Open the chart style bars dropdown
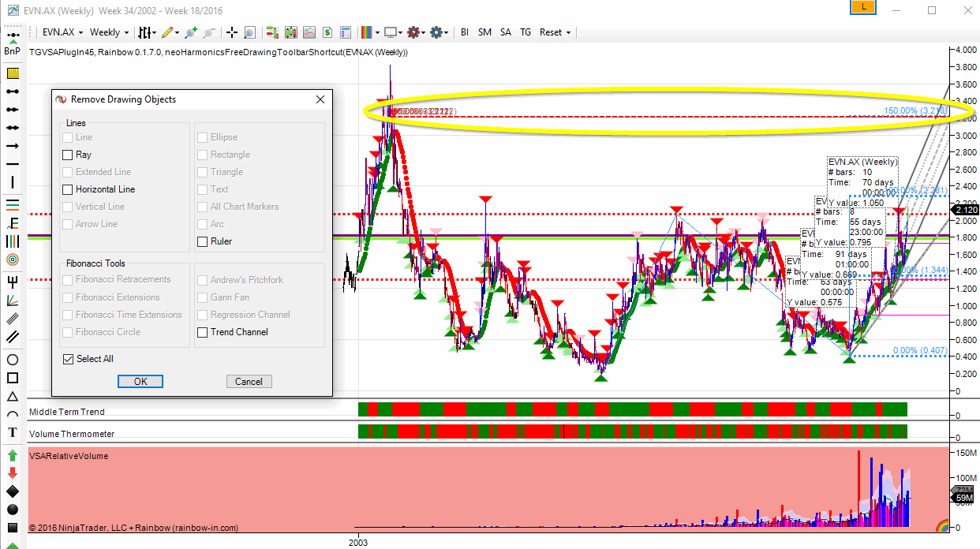This screenshot has width=980, height=549. tap(148, 32)
